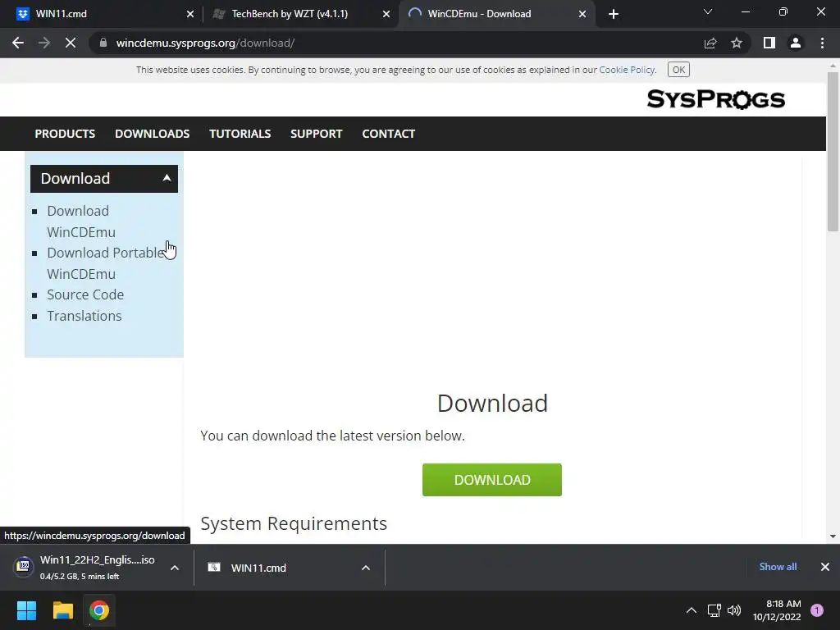840x630 pixels.
Task: Open Chrome three-dot menu
Action: tap(822, 43)
